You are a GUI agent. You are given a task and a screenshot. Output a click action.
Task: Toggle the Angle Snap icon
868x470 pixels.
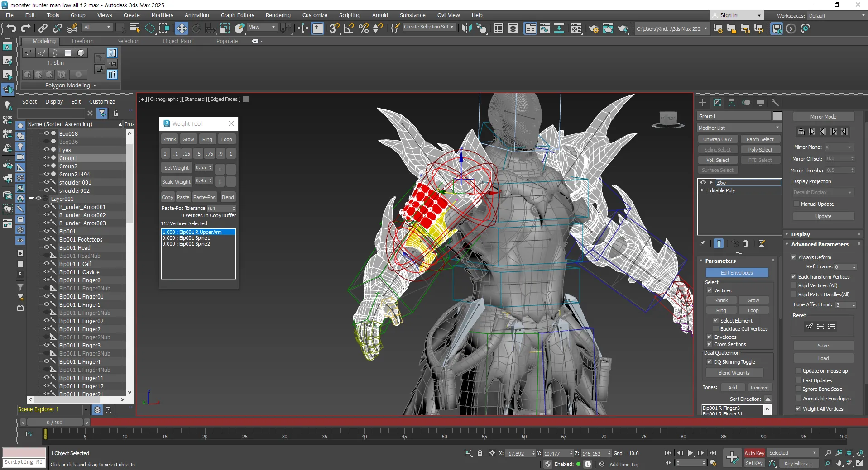pyautogui.click(x=349, y=28)
